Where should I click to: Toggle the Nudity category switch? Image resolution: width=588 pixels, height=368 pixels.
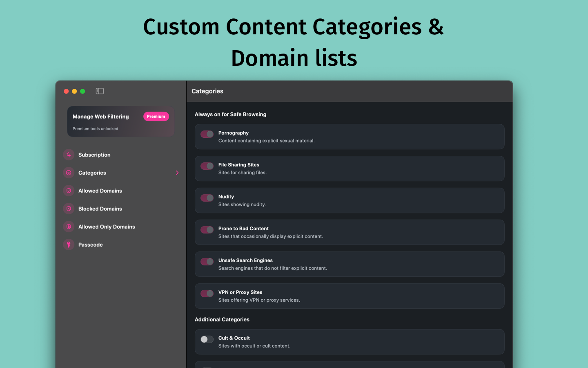(x=207, y=198)
